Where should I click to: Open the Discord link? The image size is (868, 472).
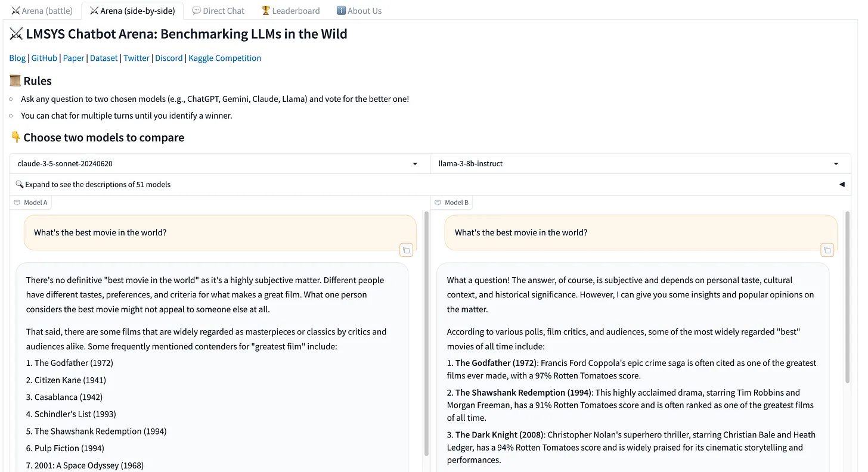pos(169,58)
